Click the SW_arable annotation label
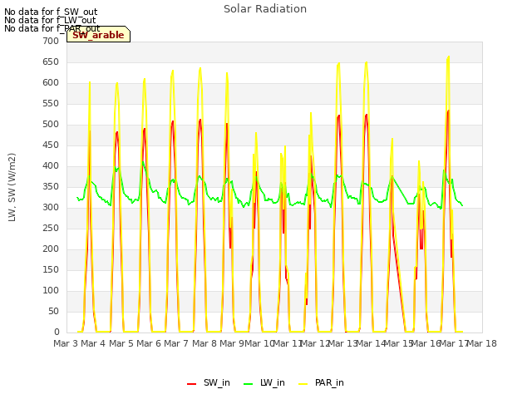 [98, 35]
